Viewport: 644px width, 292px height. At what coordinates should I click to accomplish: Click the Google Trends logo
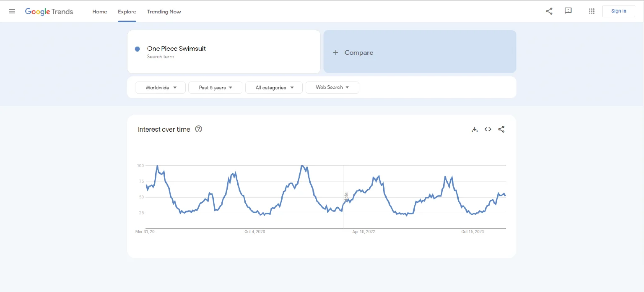click(49, 11)
